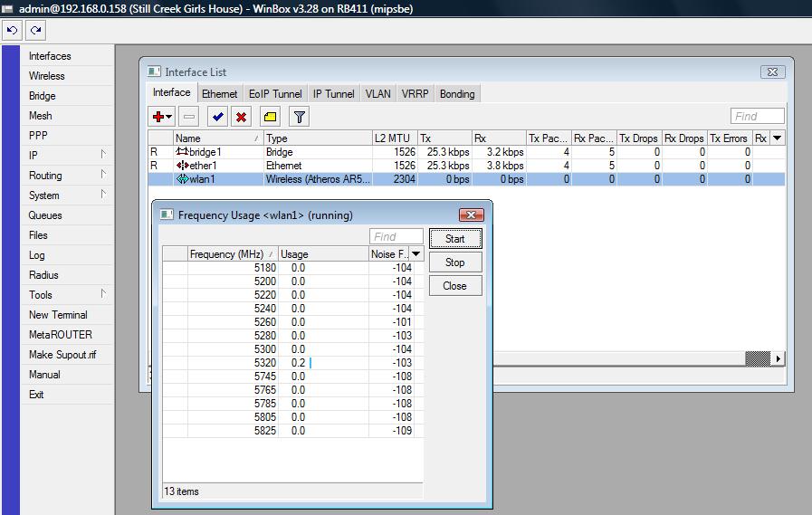Sort by the Usage column header
The image size is (812, 515).
point(323,254)
